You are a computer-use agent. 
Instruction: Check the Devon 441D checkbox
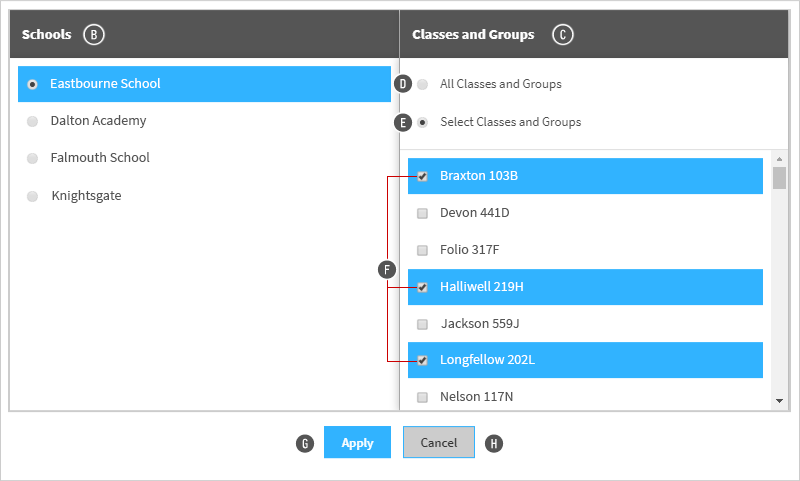[x=422, y=213]
